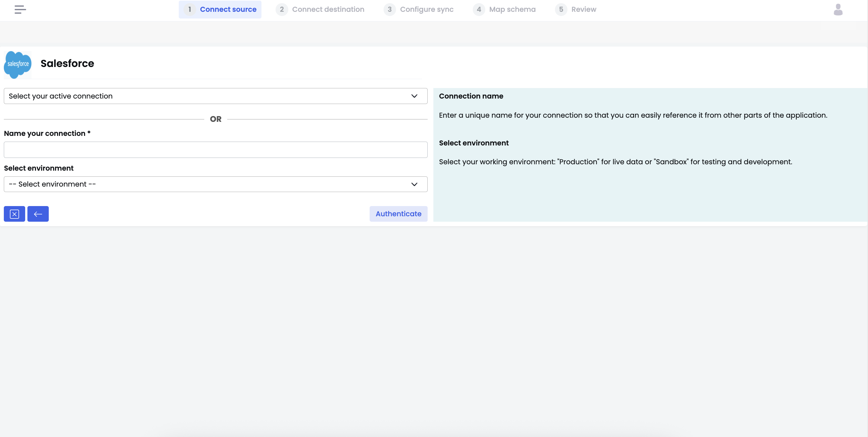Click the cancel X icon button
This screenshot has height=437, width=868.
click(x=14, y=214)
